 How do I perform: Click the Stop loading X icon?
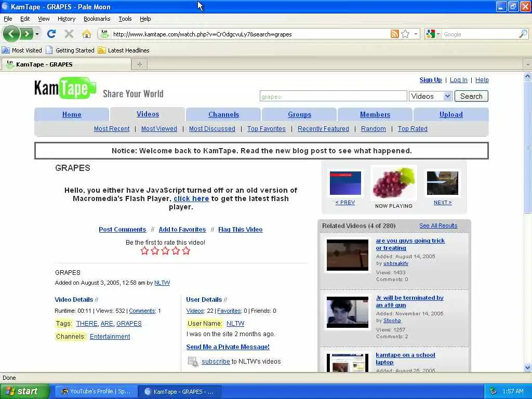pyautogui.click(x=69, y=34)
